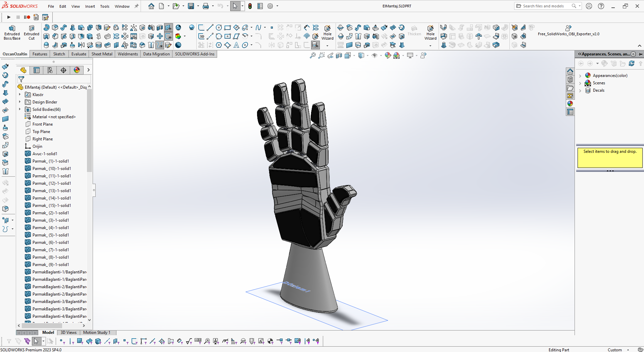
Task: Select the Extruded Boss/Base tool
Action: [x=12, y=33]
